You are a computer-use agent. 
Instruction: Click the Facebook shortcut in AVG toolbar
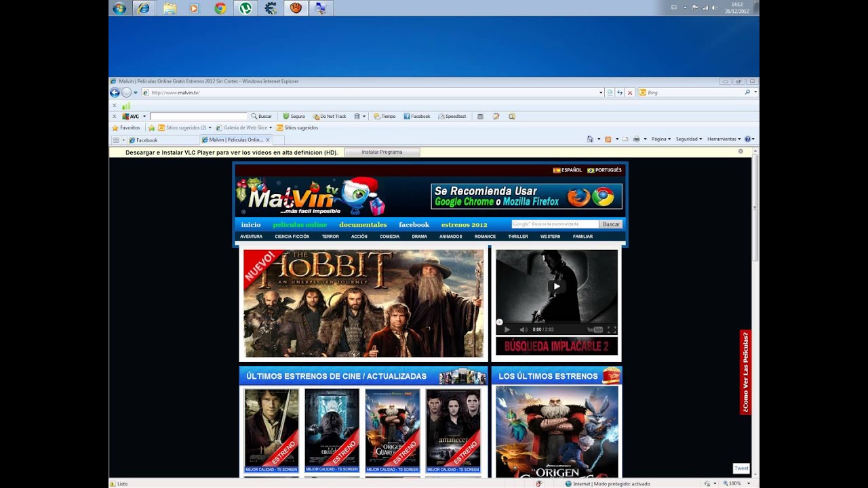(x=417, y=117)
